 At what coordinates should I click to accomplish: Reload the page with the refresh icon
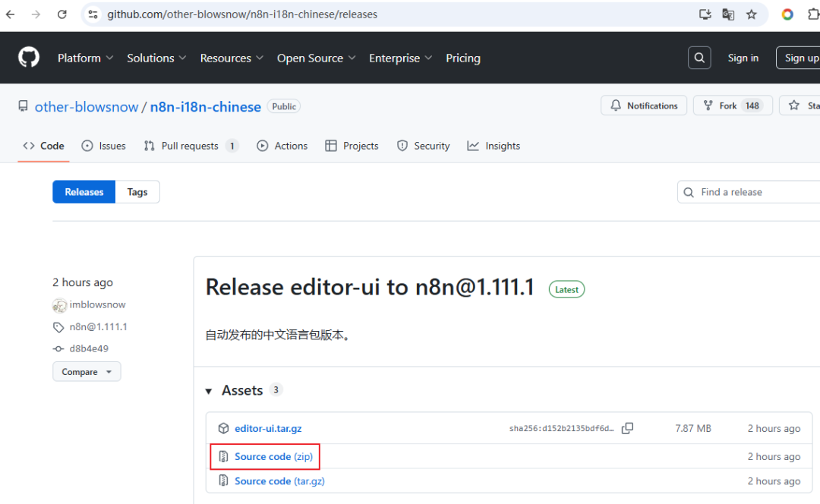[x=61, y=14]
